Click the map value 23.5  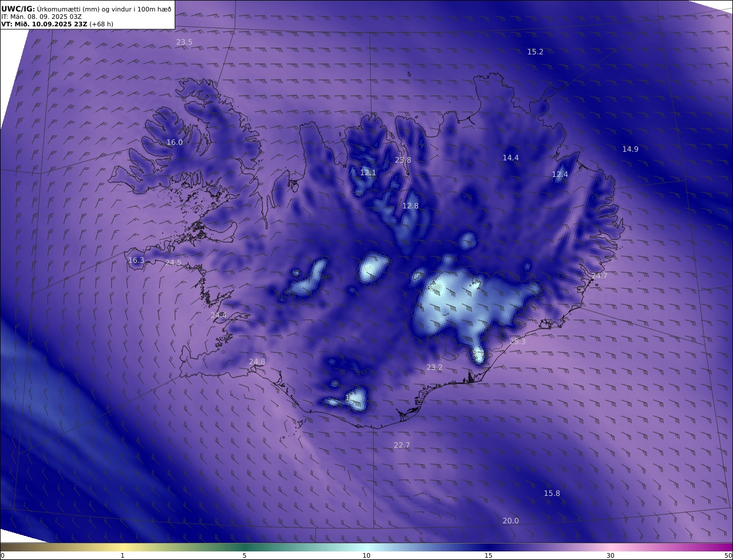click(x=184, y=42)
